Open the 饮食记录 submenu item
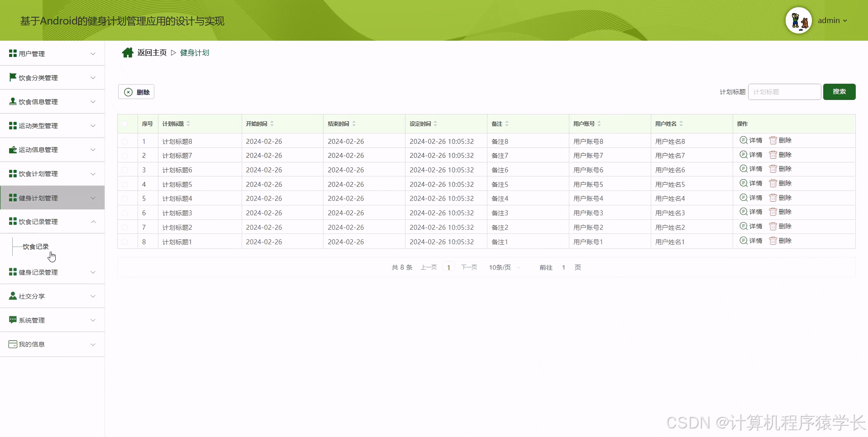 [36, 247]
